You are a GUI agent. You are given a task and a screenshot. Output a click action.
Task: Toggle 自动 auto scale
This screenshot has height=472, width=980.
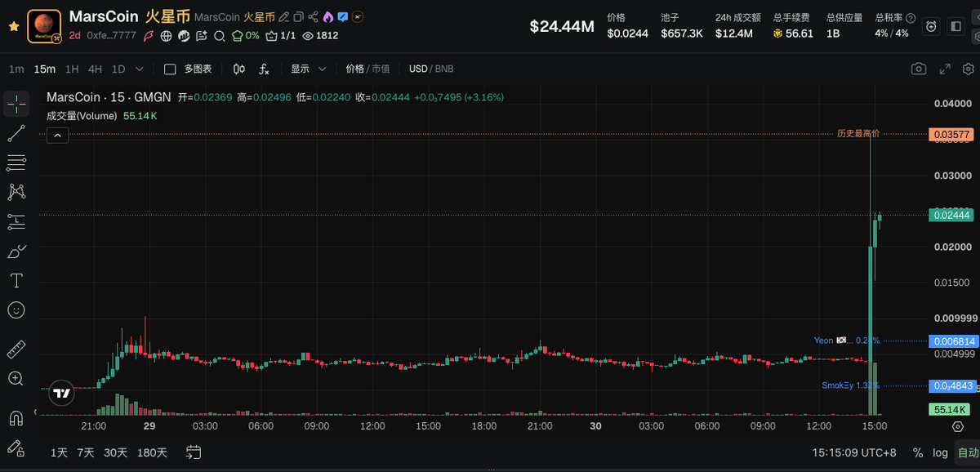click(967, 452)
